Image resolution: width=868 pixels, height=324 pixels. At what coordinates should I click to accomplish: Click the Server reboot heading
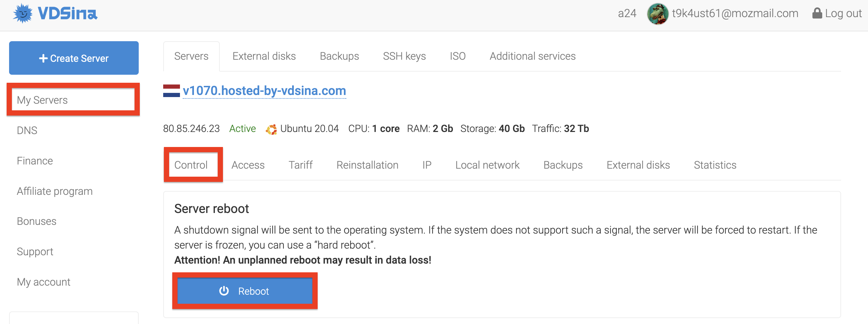[212, 209]
